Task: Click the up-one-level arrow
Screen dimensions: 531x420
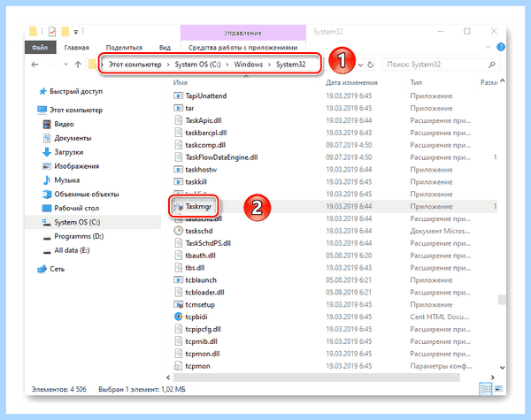Action: pyautogui.click(x=78, y=65)
